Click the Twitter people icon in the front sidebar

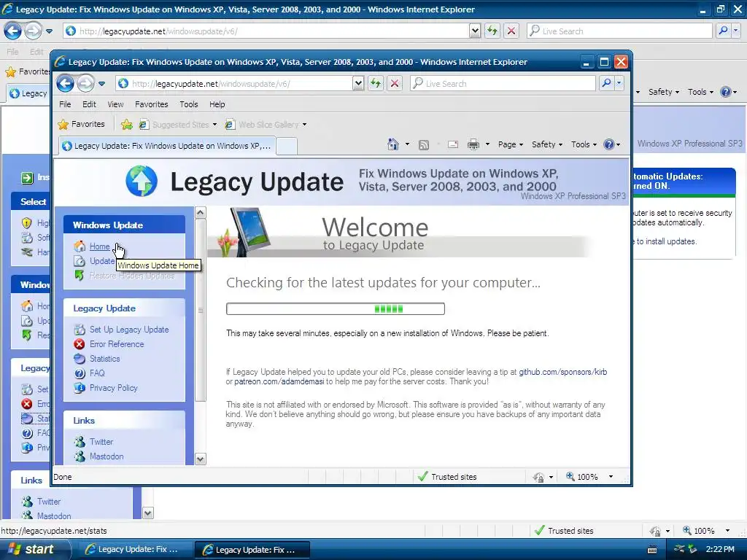tap(80, 442)
